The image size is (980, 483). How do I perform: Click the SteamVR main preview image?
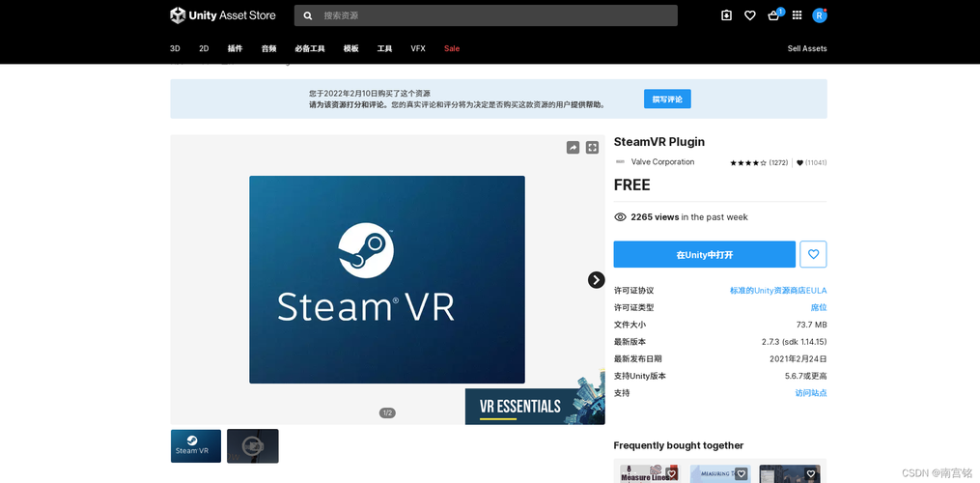(387, 280)
